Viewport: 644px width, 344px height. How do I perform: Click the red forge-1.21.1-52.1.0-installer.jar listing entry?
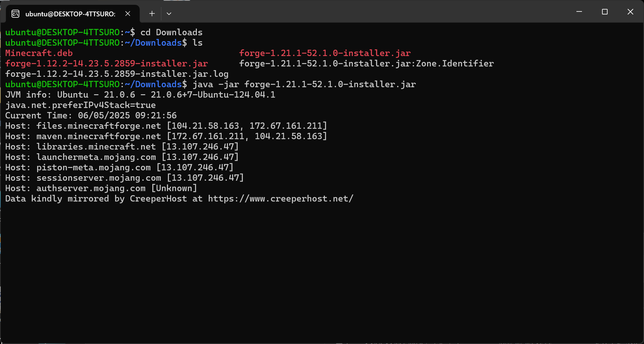[x=325, y=53]
